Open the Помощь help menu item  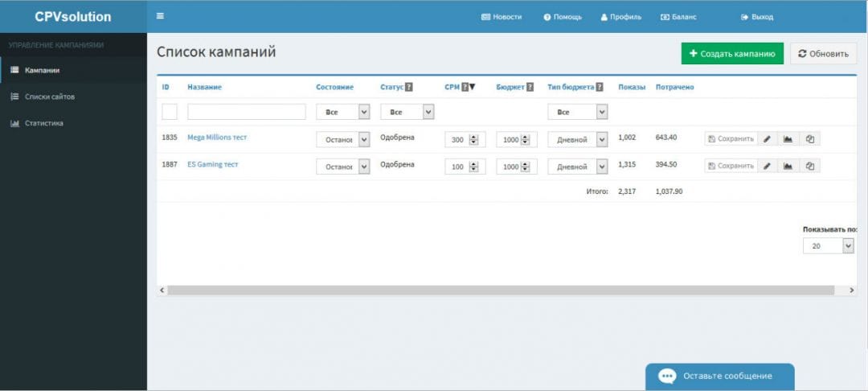(x=563, y=17)
